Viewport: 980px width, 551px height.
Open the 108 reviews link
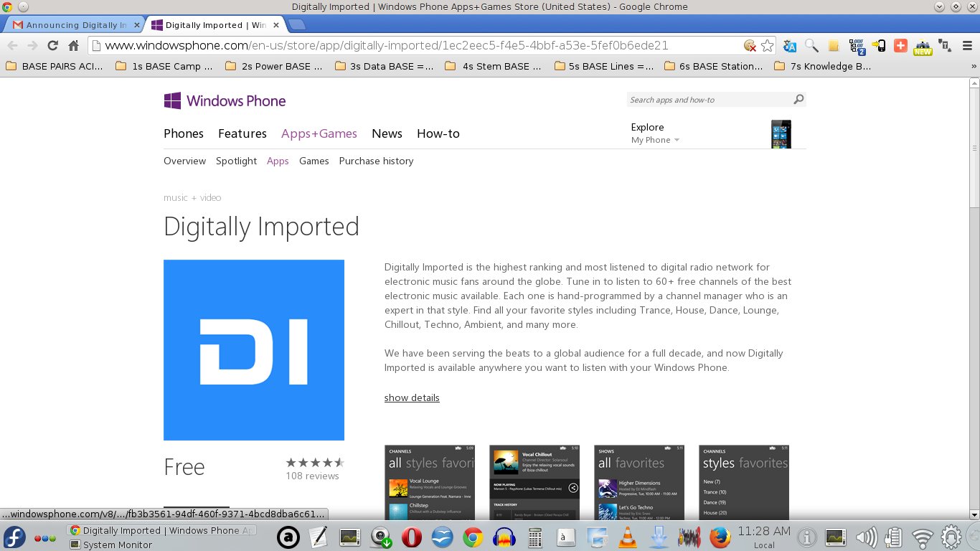pos(312,476)
